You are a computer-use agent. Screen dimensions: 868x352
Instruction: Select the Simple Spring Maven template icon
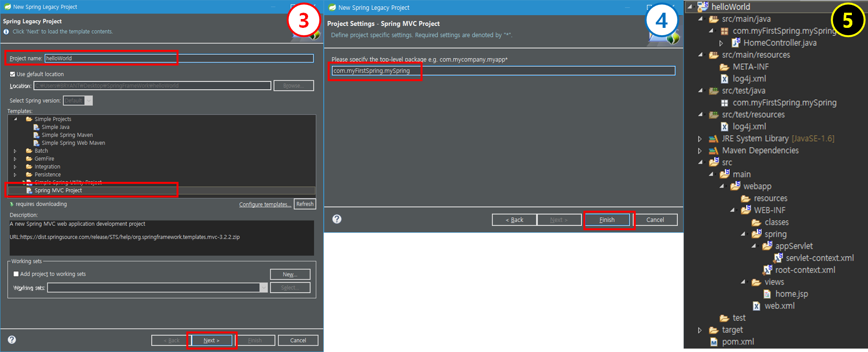36,135
